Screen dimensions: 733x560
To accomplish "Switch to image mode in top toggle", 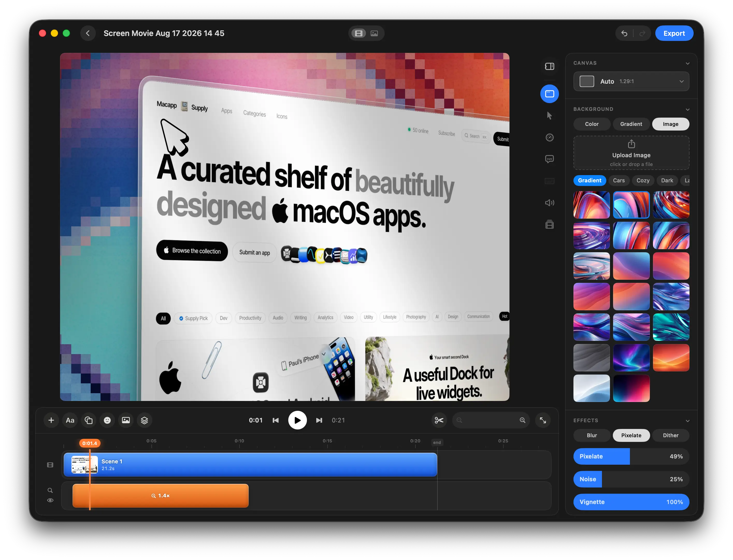I will (x=374, y=33).
